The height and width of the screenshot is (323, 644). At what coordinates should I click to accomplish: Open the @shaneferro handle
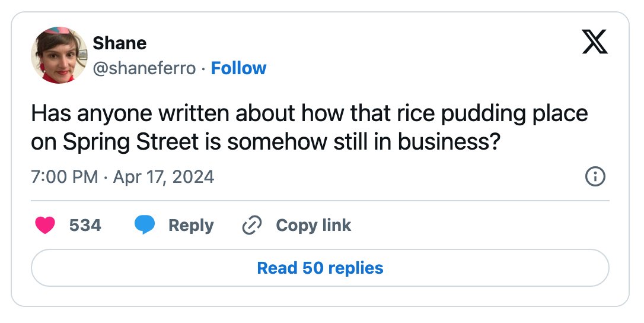click(144, 68)
